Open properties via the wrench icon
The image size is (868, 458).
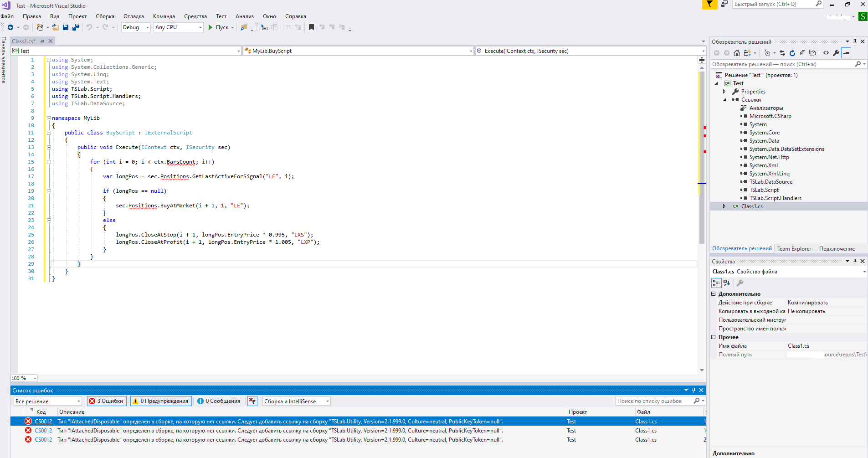836,53
